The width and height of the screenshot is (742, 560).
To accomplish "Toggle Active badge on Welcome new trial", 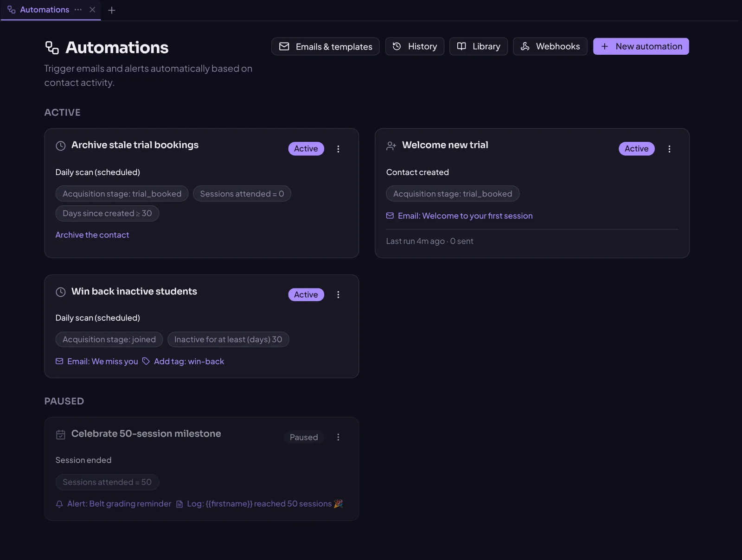I will coord(637,149).
